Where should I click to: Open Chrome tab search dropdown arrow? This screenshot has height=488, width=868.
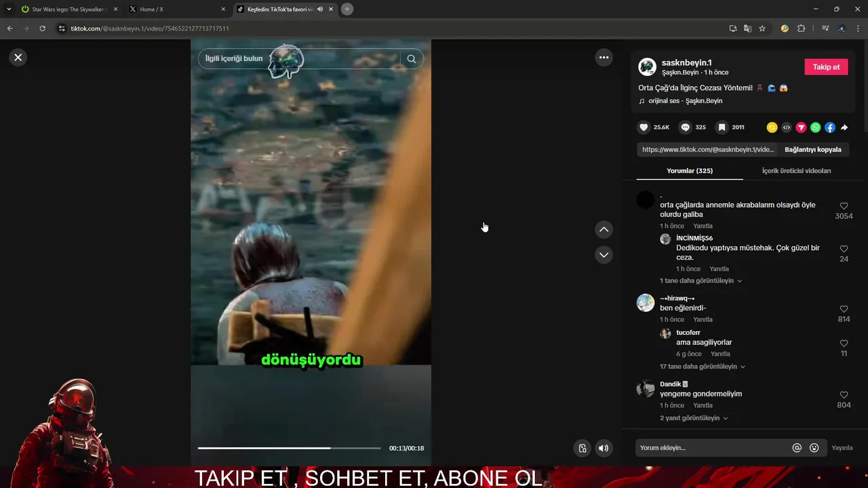pyautogui.click(x=9, y=9)
